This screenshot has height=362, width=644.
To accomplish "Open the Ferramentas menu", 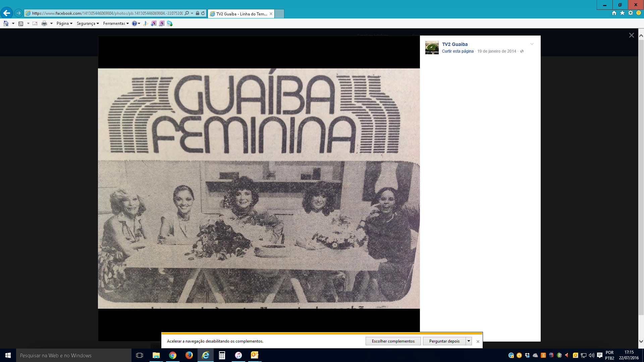I will click(x=116, y=23).
